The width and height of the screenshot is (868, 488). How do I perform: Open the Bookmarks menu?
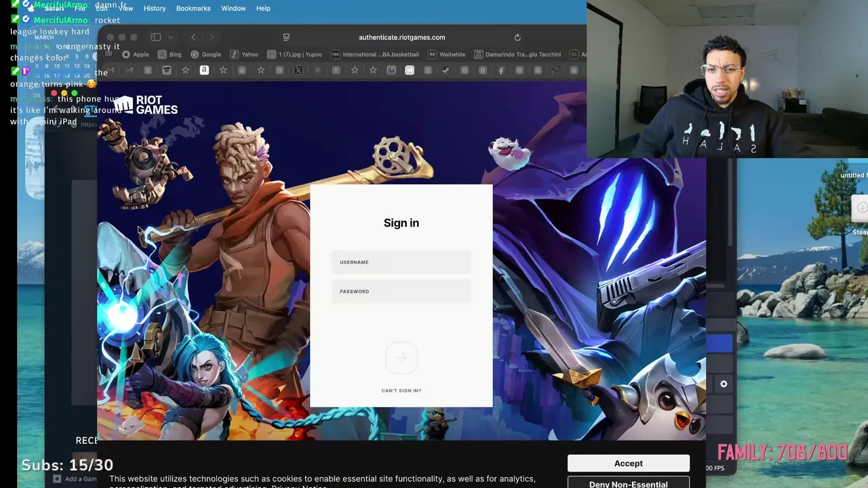click(193, 8)
